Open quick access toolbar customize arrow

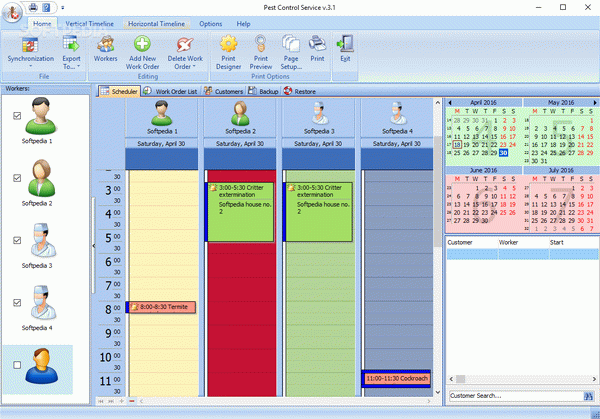(63, 7)
